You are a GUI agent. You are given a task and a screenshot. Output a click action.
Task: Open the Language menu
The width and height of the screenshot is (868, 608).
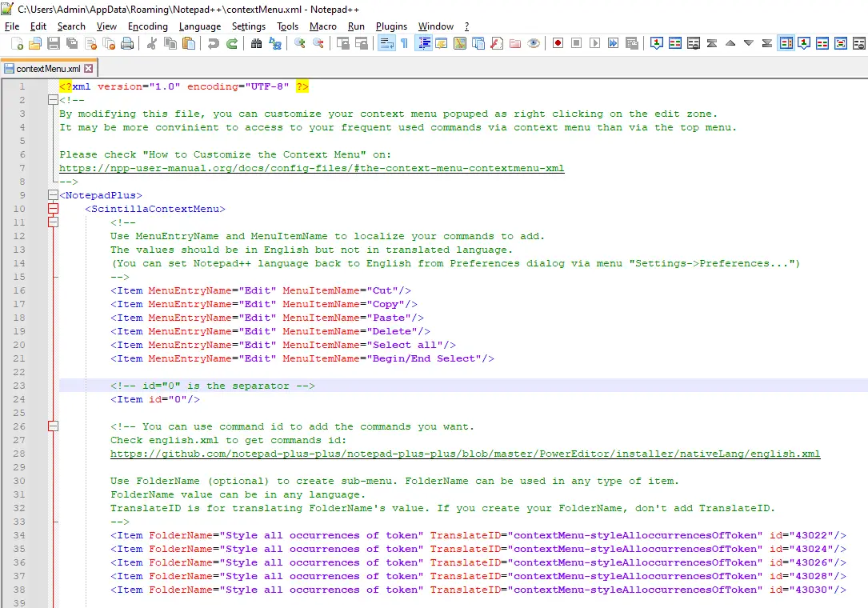(200, 26)
